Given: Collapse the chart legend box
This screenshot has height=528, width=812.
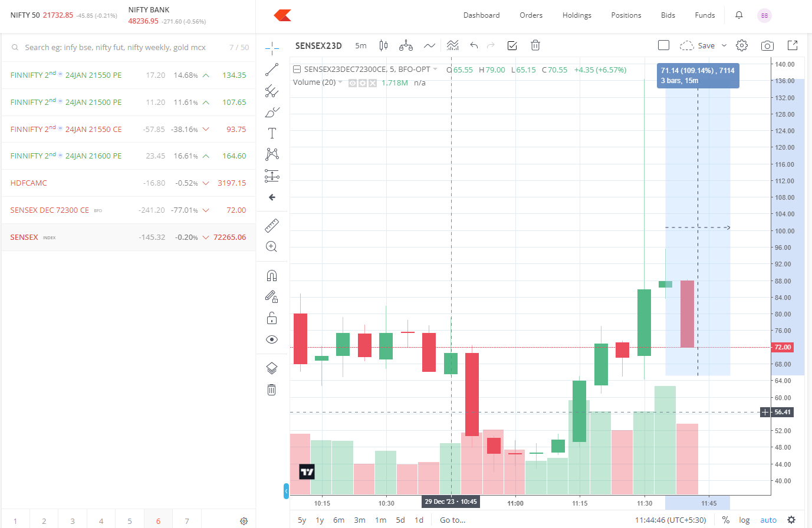Looking at the screenshot, I should coord(297,70).
